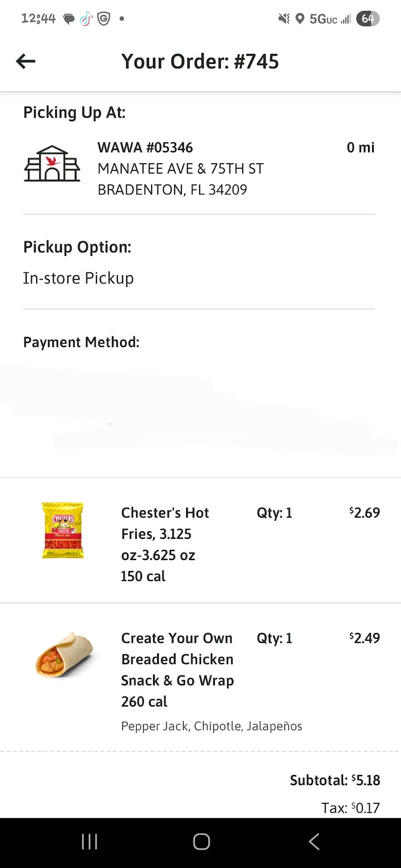Tap the In-store Pickup option text
The height and width of the screenshot is (868, 401).
(78, 278)
